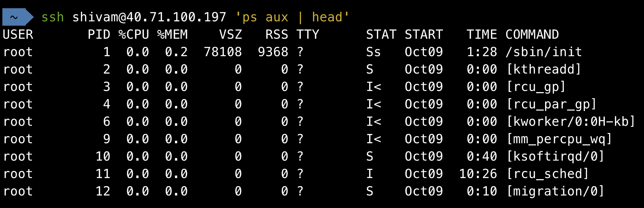Click the STAT column header
The height and width of the screenshot is (208, 644).
point(381,35)
